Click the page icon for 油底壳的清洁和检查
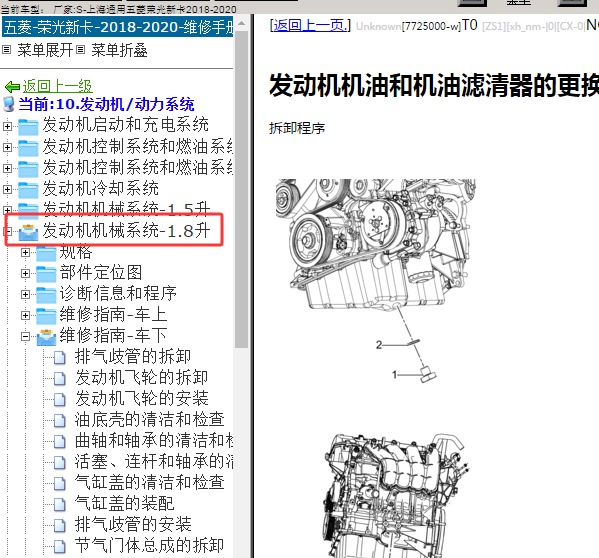Viewport: 599px width, 558px height. pyautogui.click(x=60, y=421)
